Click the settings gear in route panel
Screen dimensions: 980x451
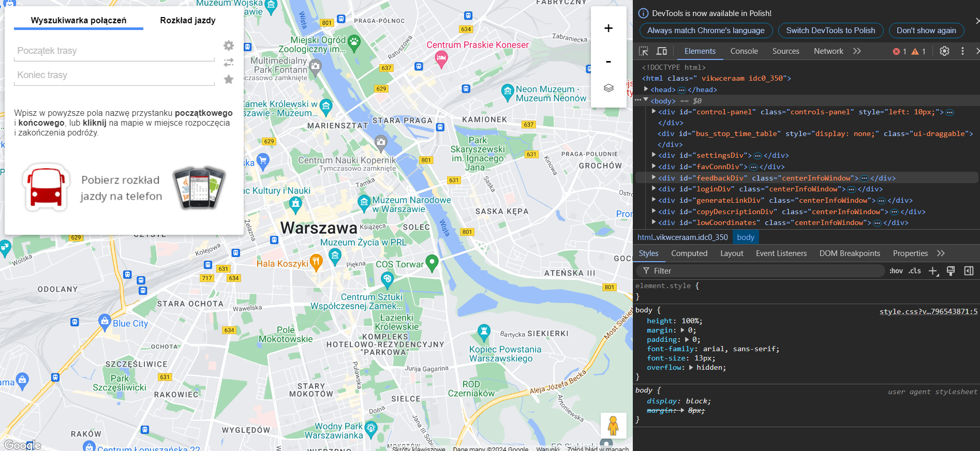coord(228,46)
